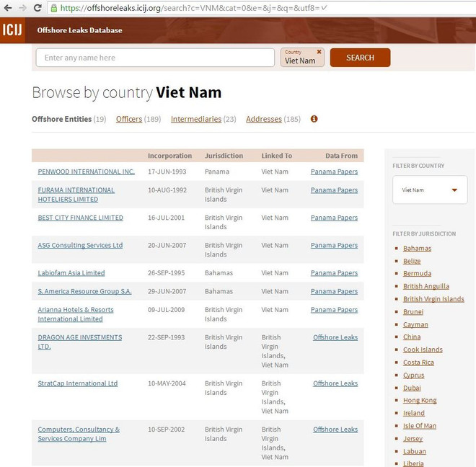Click Panama Papers link in Labiofam row

tap(334, 273)
